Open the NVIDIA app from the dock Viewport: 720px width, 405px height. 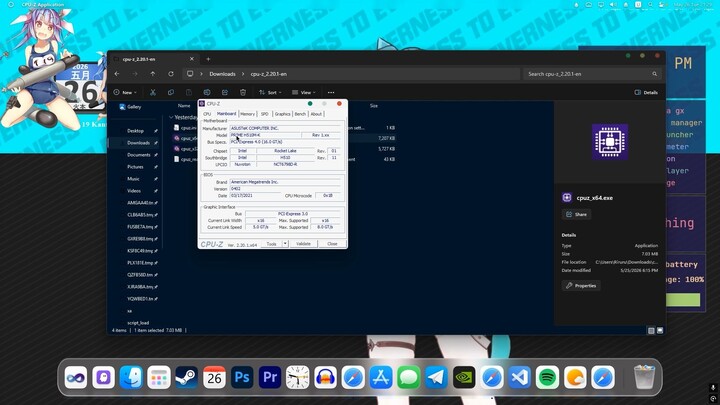pos(464,377)
